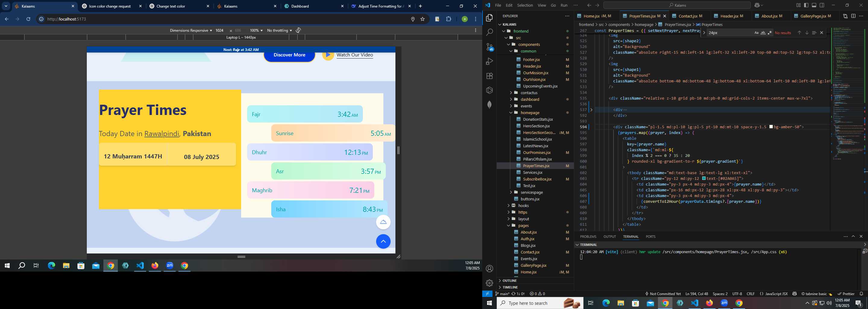Image resolution: width=868 pixels, height=309 pixels.
Task: Open the Chrome Extensions puzzle icon
Action: click(448, 19)
